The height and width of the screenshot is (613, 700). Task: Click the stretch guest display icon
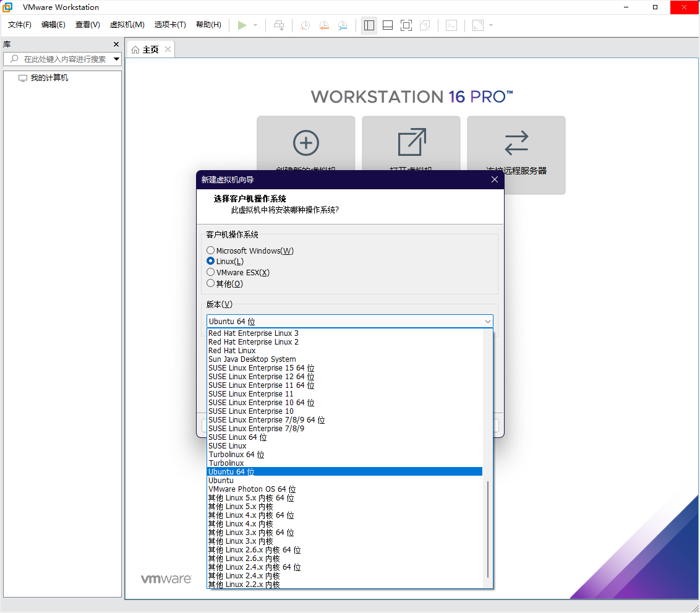click(x=477, y=25)
